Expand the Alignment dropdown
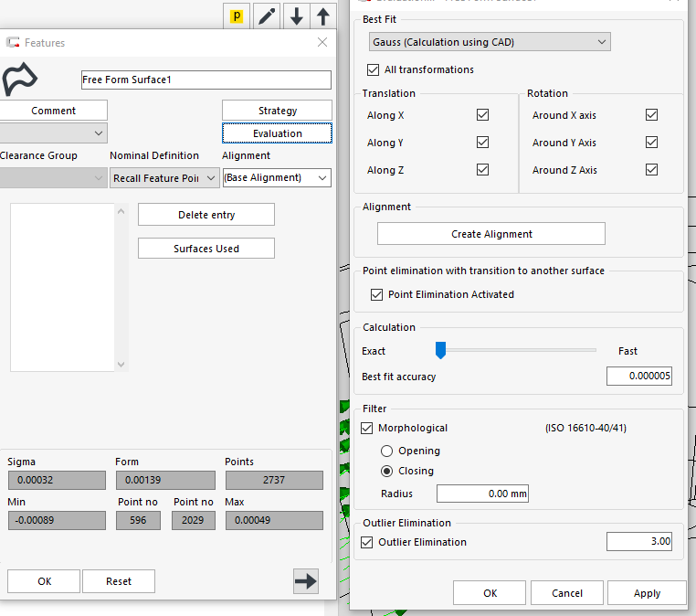Image resolution: width=696 pixels, height=616 pixels. pos(277,178)
